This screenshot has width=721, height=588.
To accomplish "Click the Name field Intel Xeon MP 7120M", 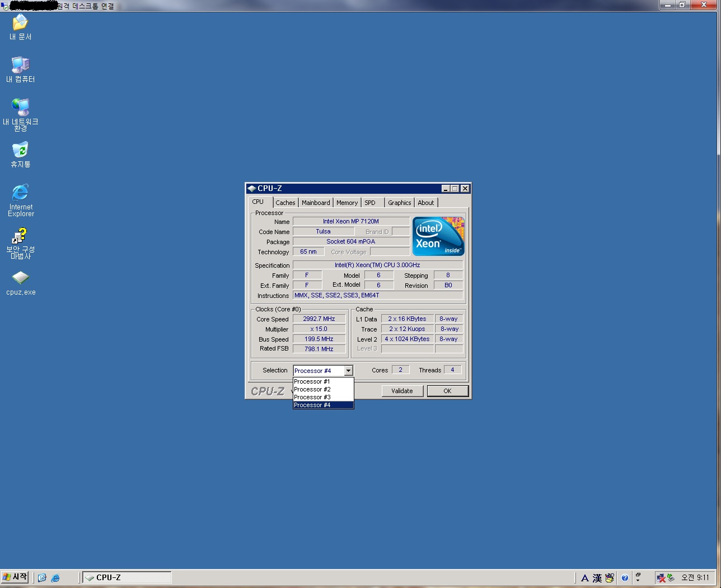I will pos(351,221).
